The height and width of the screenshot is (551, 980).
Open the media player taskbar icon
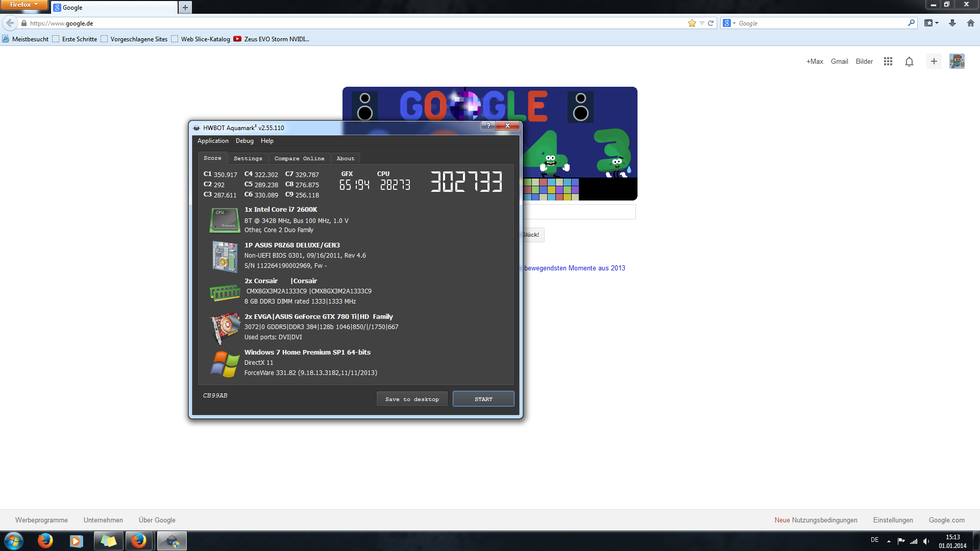pos(77,541)
